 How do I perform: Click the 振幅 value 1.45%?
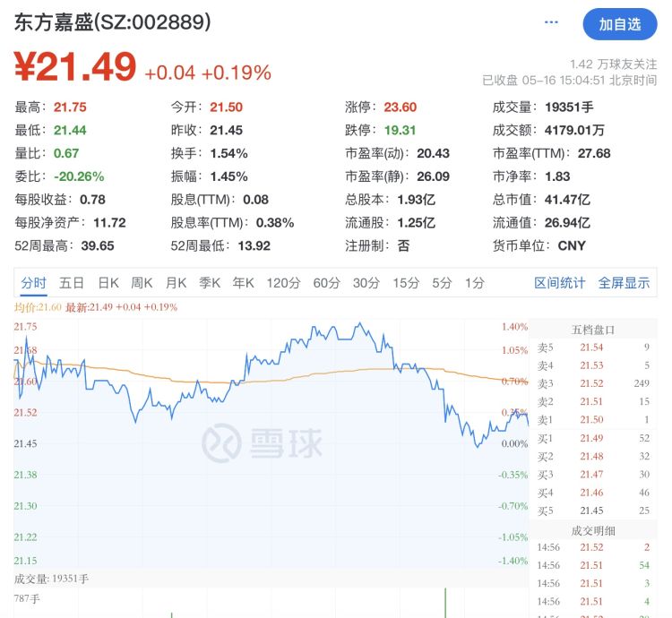pyautogui.click(x=228, y=176)
